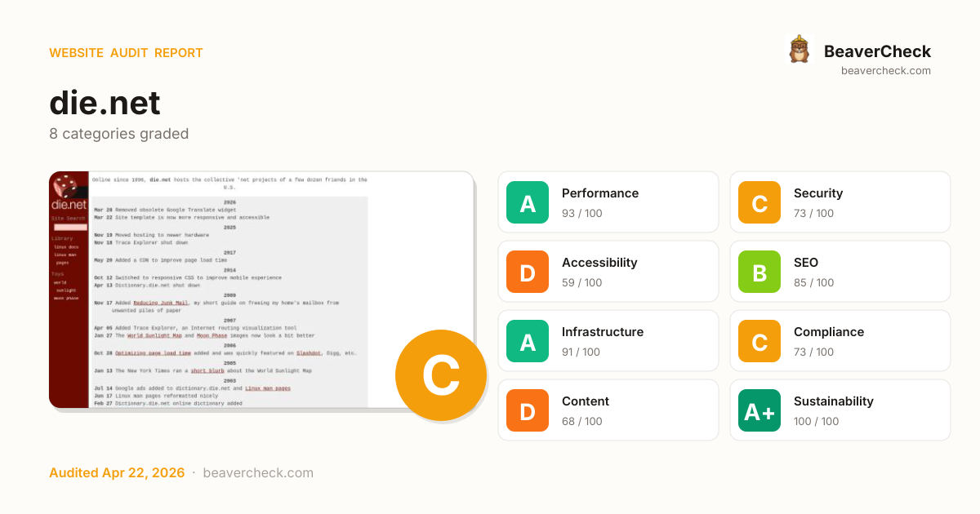Click the Site Search field in preview
The height and width of the screenshot is (514, 980).
pos(70,227)
